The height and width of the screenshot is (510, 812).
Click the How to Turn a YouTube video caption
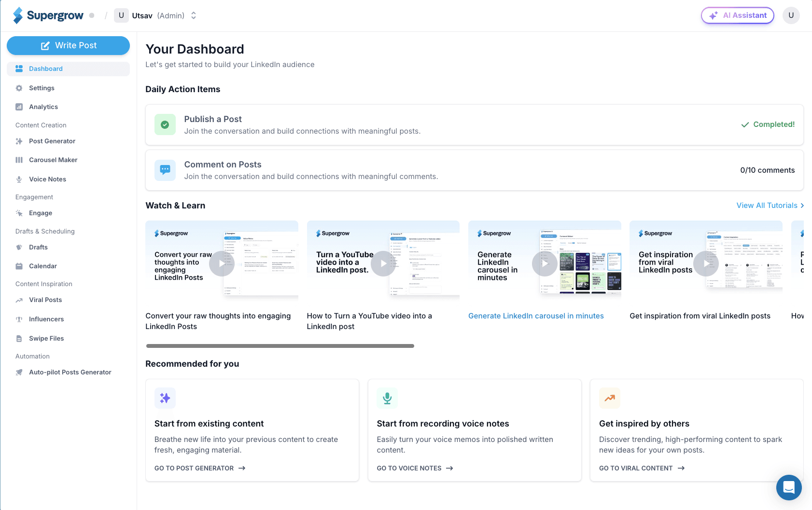coord(369,321)
